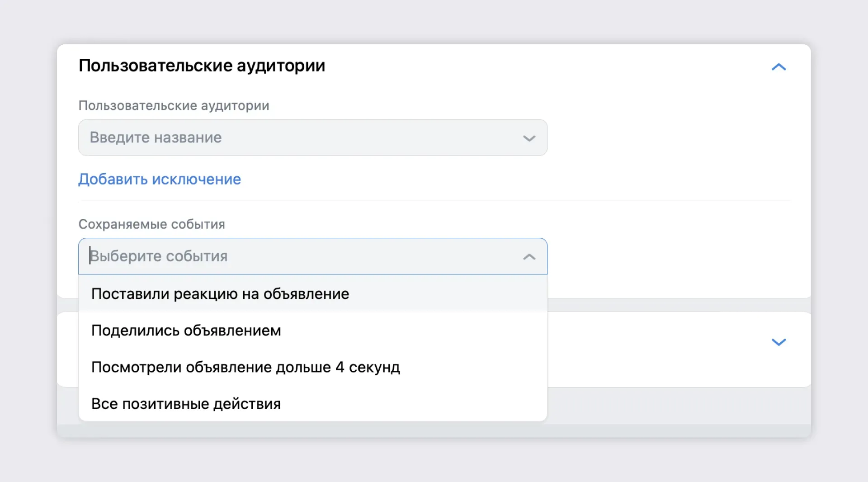Collapse the Пользовательские аудитории section with top chevron
Viewport: 868px width, 482px height.
(x=778, y=67)
